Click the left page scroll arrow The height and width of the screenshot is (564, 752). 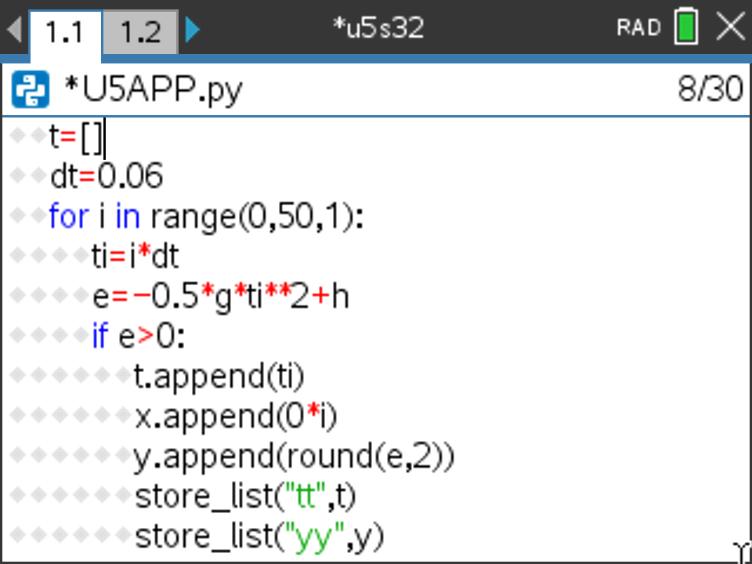click(13, 30)
